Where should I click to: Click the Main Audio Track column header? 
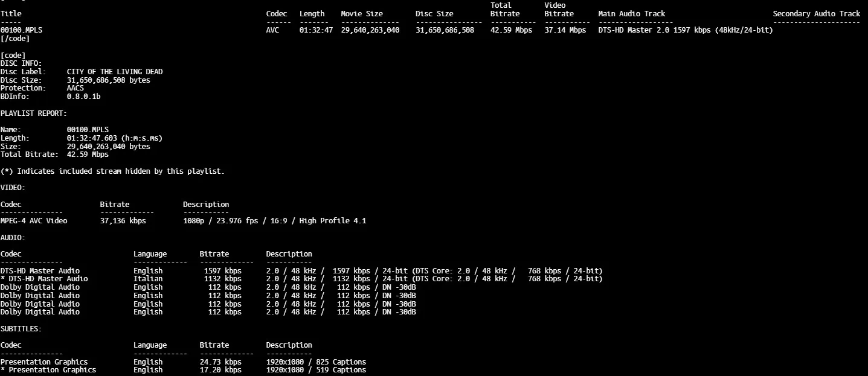[631, 14]
